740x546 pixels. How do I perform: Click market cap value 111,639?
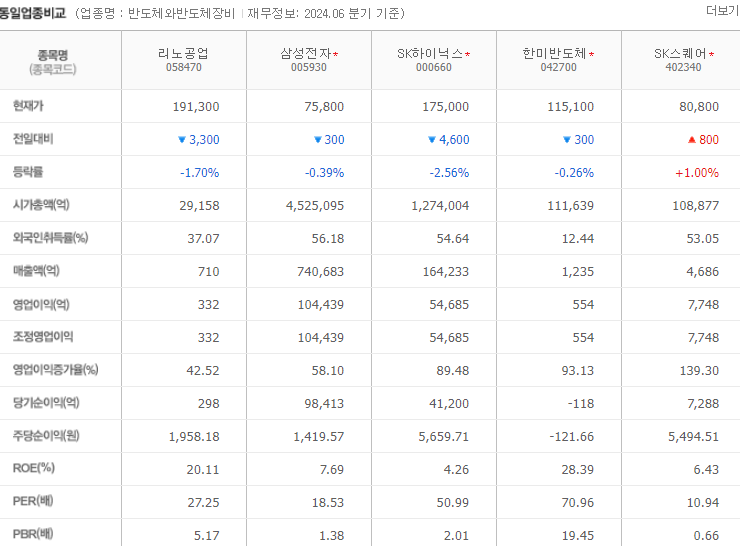click(x=571, y=206)
